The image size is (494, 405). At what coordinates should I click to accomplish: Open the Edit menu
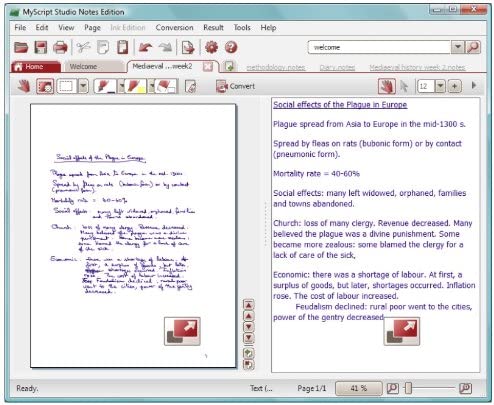(x=42, y=28)
